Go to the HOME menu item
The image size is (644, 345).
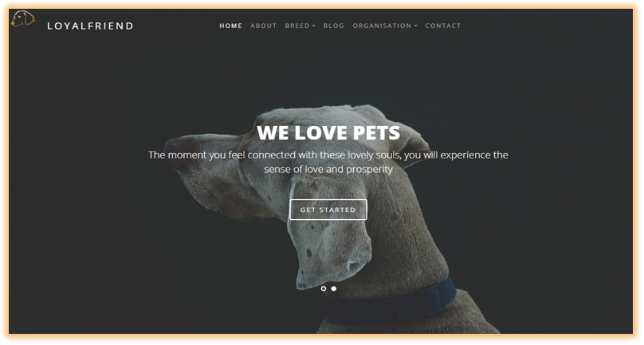click(230, 25)
